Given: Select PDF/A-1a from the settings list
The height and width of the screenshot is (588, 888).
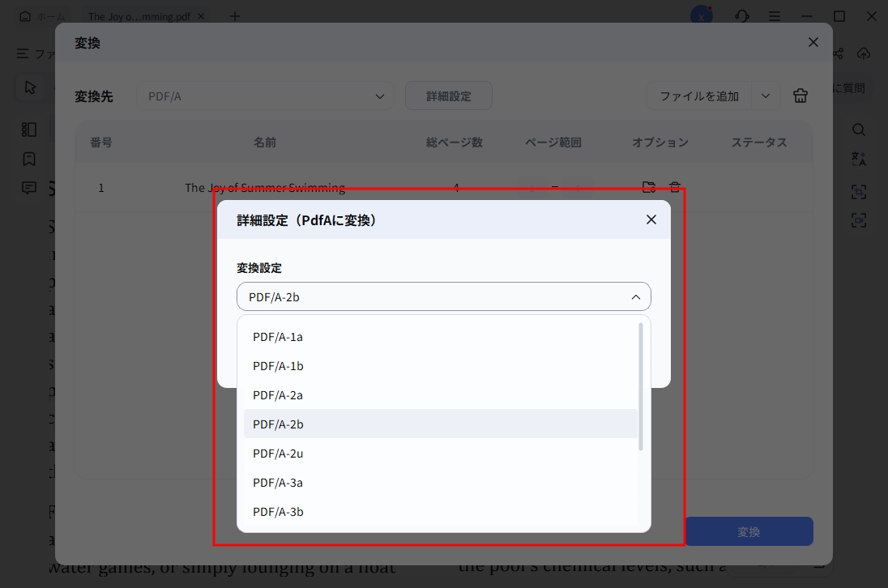Looking at the screenshot, I should [277, 336].
